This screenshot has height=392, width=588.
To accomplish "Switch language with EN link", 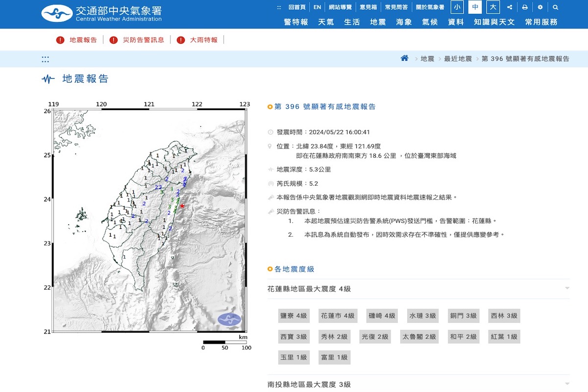I will 317,7.
